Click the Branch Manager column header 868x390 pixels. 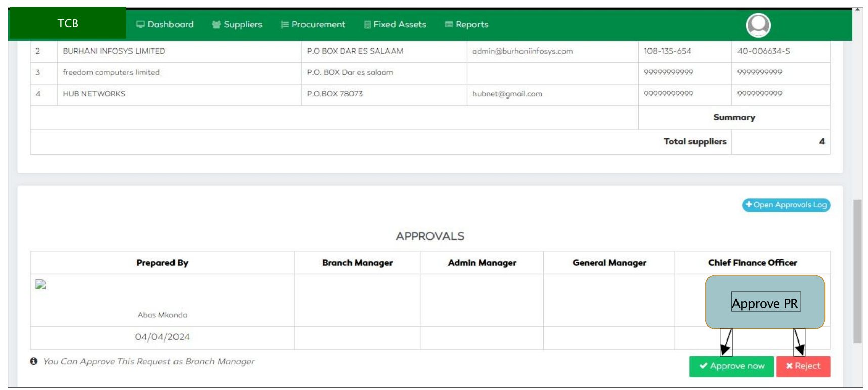coord(357,263)
